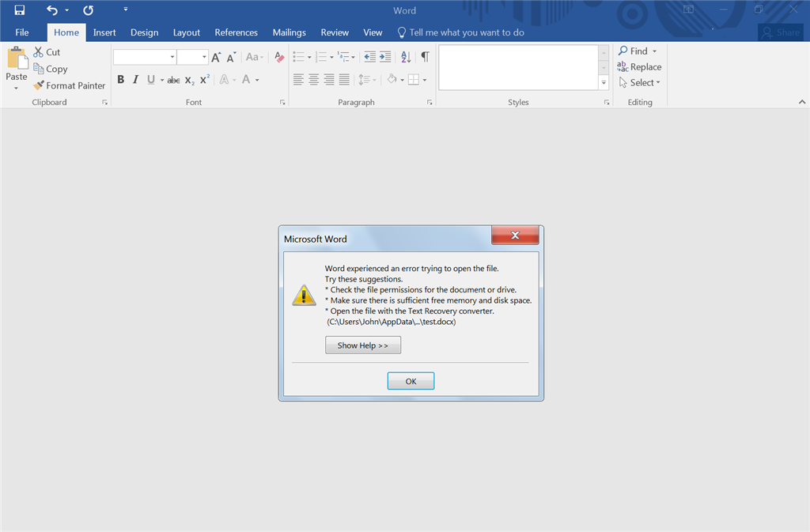Image resolution: width=810 pixels, height=532 pixels.
Task: Click the Repeat/Redo icon
Action: click(x=89, y=9)
